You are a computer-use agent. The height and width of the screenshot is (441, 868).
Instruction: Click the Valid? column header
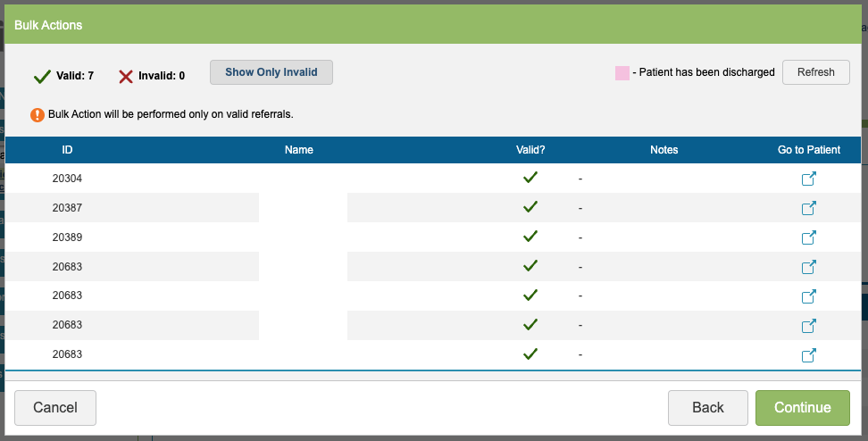[530, 150]
